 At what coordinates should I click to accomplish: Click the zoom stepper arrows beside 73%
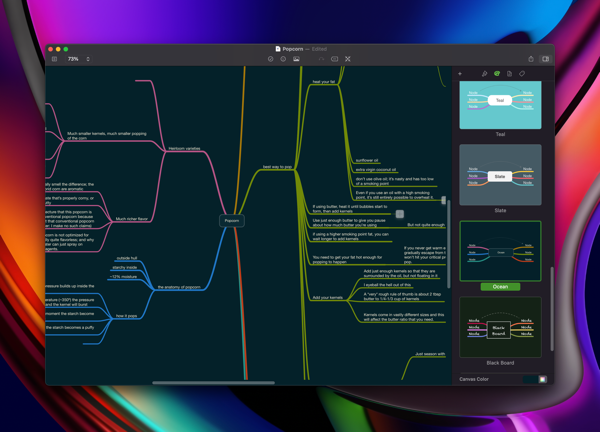click(88, 59)
